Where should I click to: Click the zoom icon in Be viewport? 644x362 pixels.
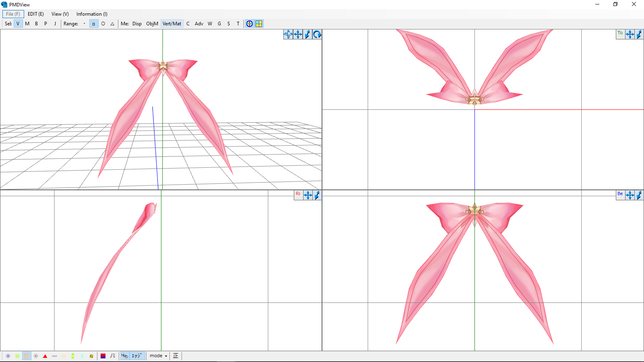(x=639, y=195)
